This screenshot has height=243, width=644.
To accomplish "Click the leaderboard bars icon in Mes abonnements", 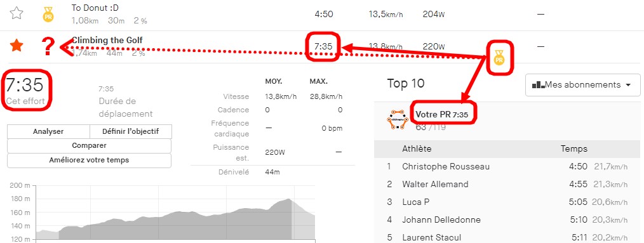I will coord(538,85).
